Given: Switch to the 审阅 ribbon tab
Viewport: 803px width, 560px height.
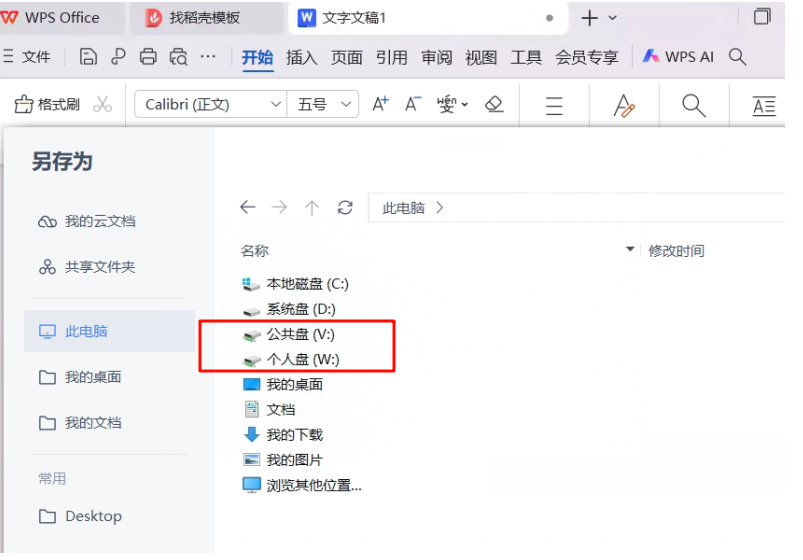Looking at the screenshot, I should (x=436, y=57).
